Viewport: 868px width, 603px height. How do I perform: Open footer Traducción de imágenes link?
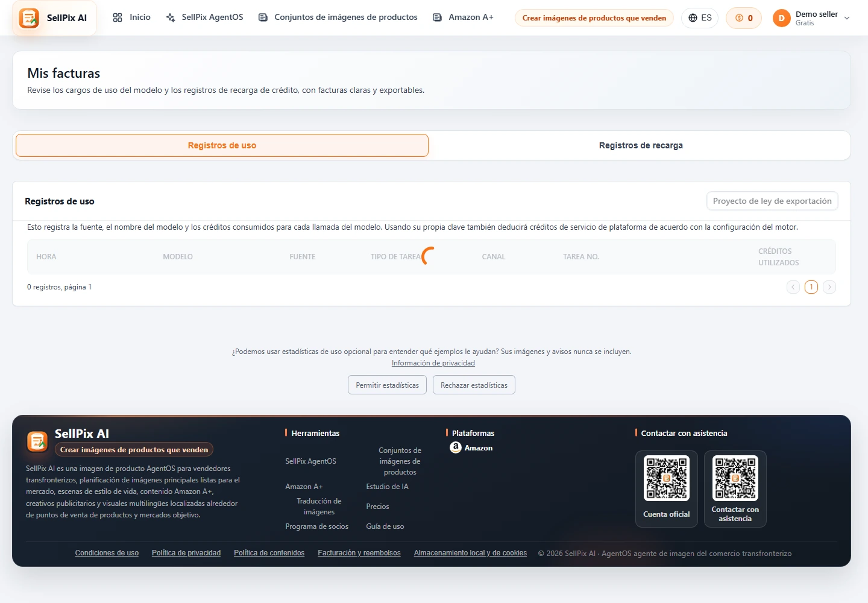pyautogui.click(x=319, y=507)
